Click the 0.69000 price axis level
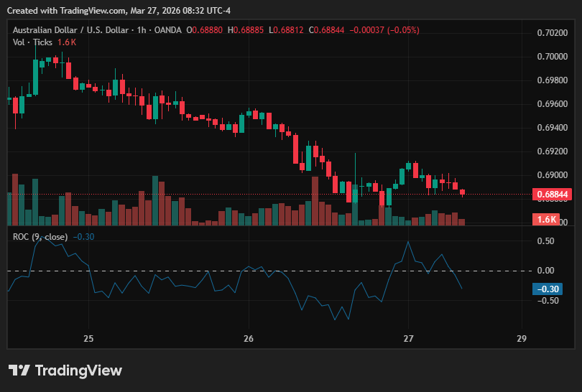 point(553,175)
